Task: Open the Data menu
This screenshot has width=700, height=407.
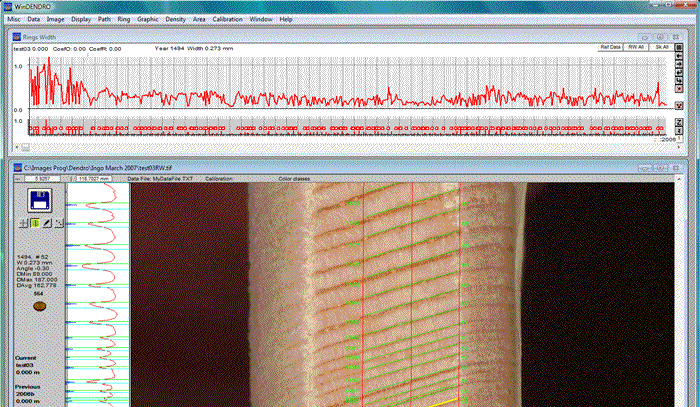Action: click(33, 19)
